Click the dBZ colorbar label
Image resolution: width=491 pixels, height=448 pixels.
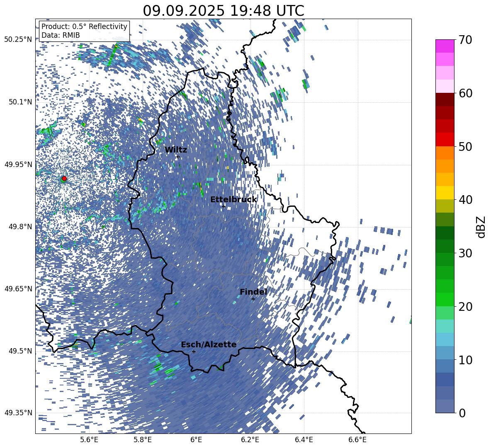tap(481, 227)
